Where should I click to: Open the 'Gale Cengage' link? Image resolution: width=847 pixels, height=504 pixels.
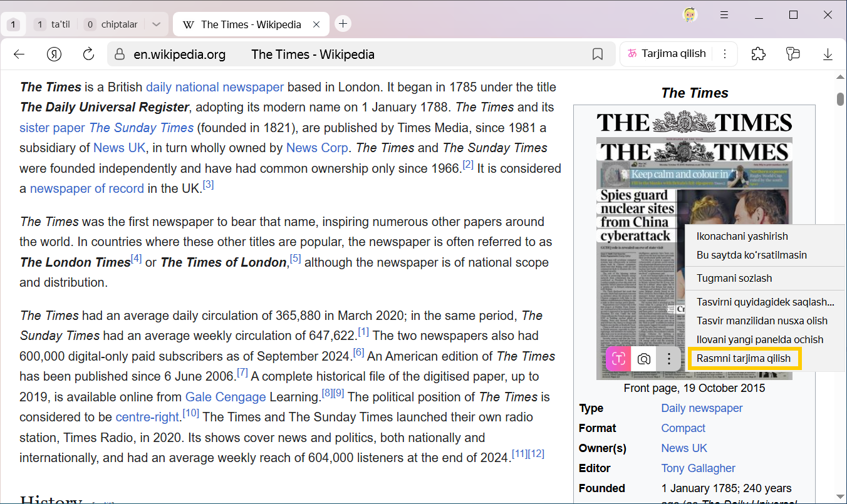click(x=225, y=397)
